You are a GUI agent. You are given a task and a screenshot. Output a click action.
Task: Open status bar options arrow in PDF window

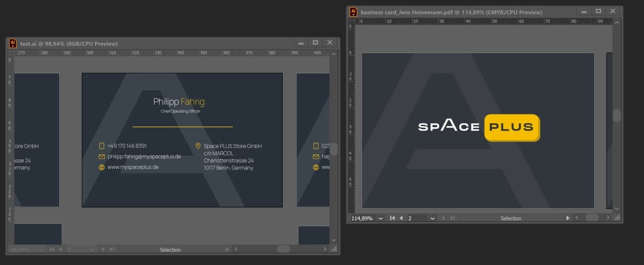tap(568, 218)
